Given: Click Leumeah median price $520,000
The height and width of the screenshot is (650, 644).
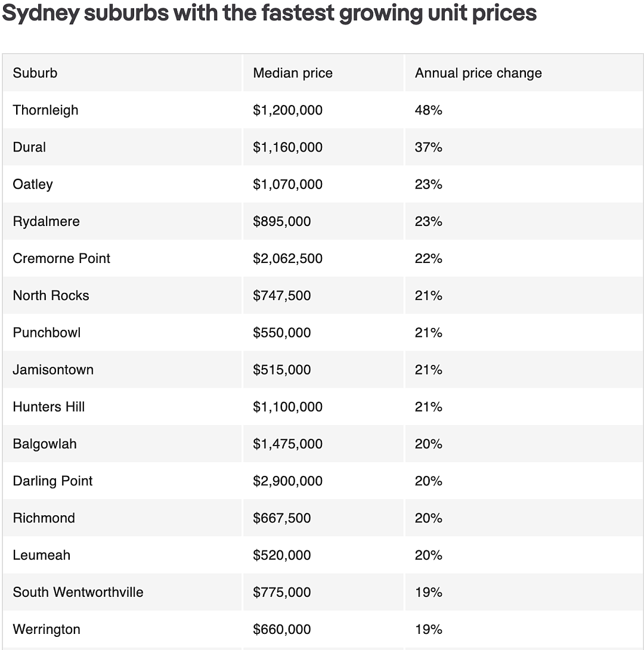Looking at the screenshot, I should (x=282, y=555).
